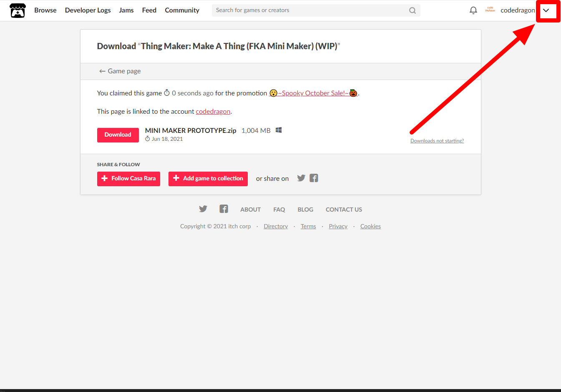Click the Windows platform icon
The height and width of the screenshot is (392, 561).
coord(279,130)
